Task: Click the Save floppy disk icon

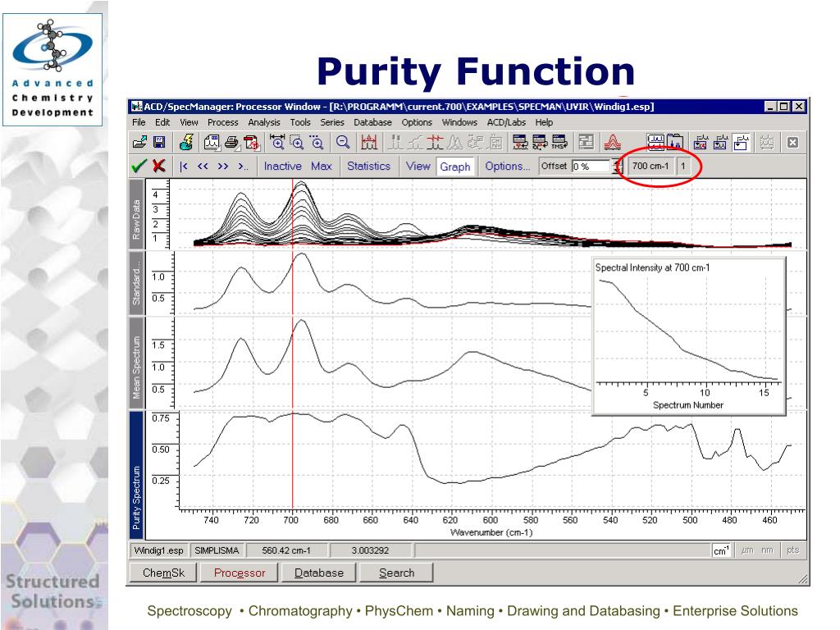Action: (x=159, y=143)
